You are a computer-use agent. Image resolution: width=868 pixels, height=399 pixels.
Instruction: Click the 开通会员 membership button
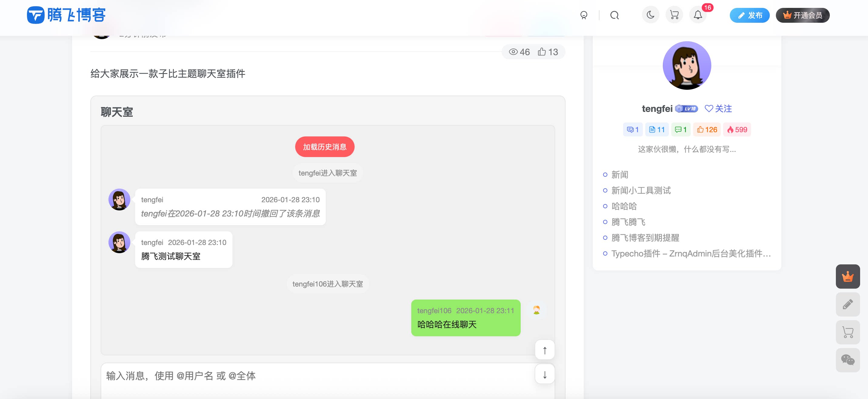pos(803,15)
